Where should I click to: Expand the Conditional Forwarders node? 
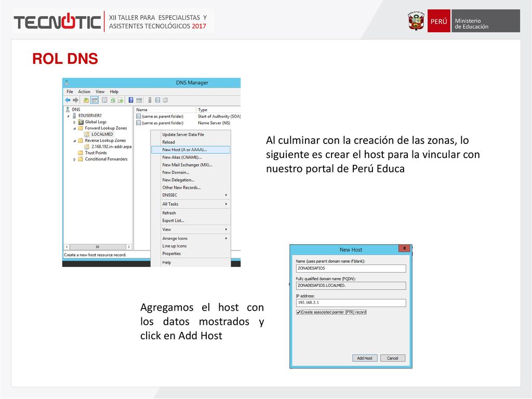(74, 159)
